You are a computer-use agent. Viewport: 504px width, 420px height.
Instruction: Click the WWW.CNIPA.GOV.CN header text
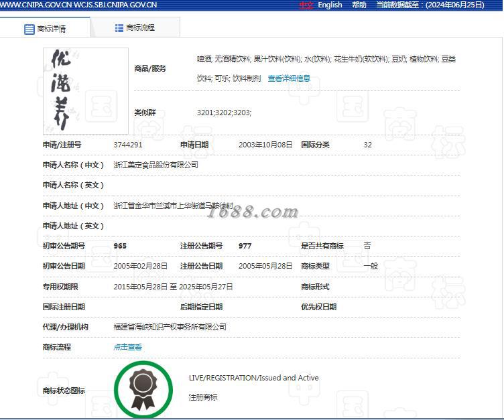click(36, 5)
